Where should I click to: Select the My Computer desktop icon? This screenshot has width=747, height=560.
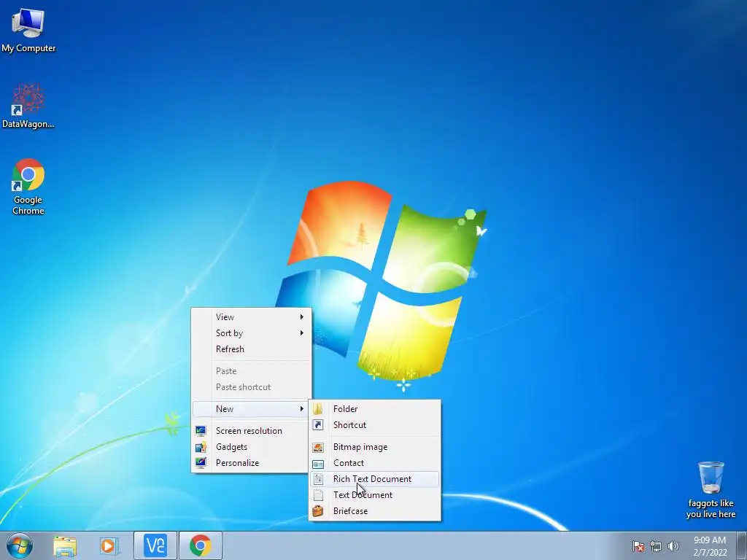pyautogui.click(x=28, y=31)
